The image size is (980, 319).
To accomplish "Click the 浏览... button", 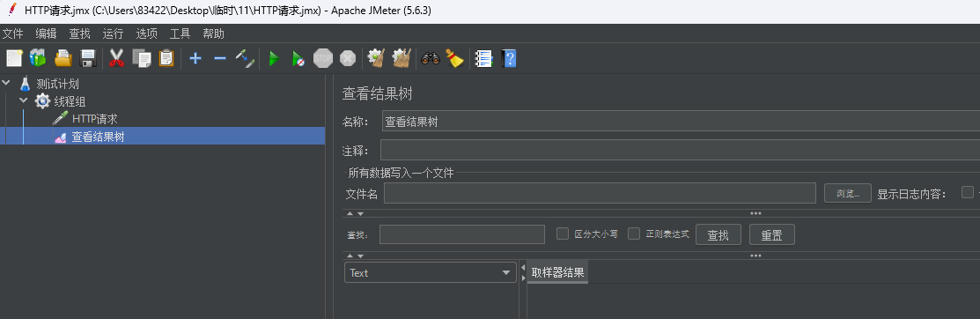I will tap(848, 193).
